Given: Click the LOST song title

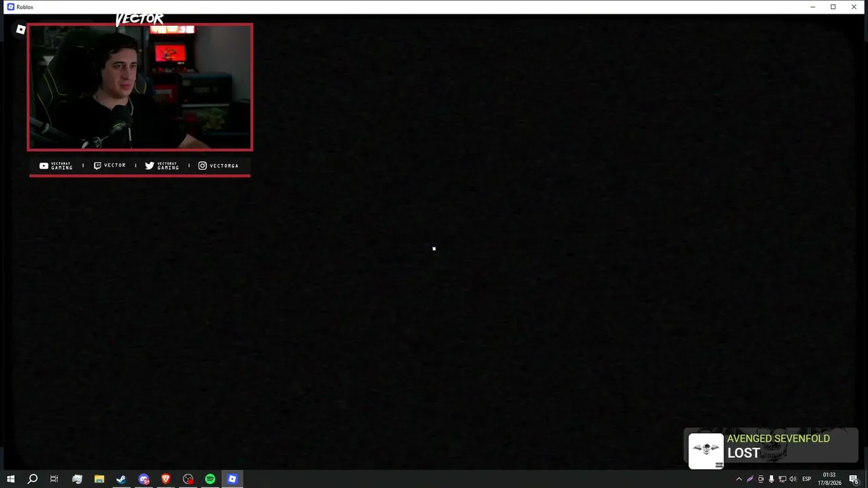Looking at the screenshot, I should click(x=744, y=453).
